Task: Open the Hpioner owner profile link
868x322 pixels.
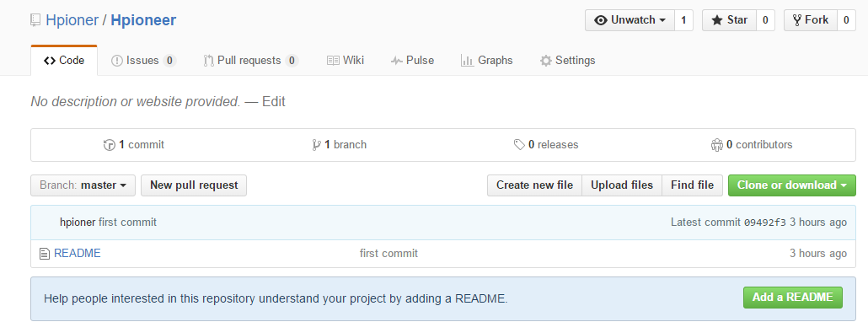Action: [72, 20]
